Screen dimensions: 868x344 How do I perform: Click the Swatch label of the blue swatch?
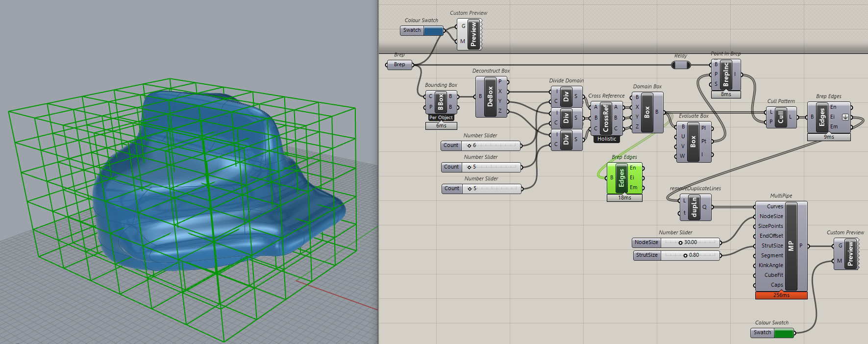(412, 30)
